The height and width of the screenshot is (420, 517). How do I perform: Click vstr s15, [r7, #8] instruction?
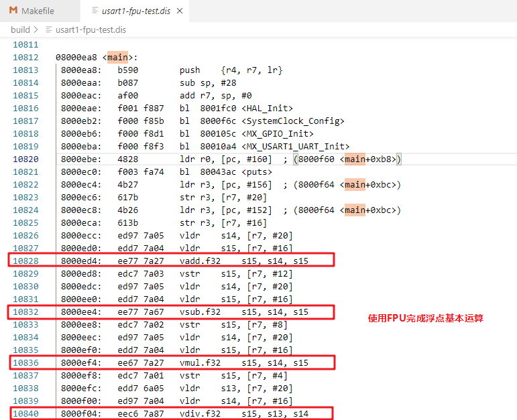tap(233, 324)
